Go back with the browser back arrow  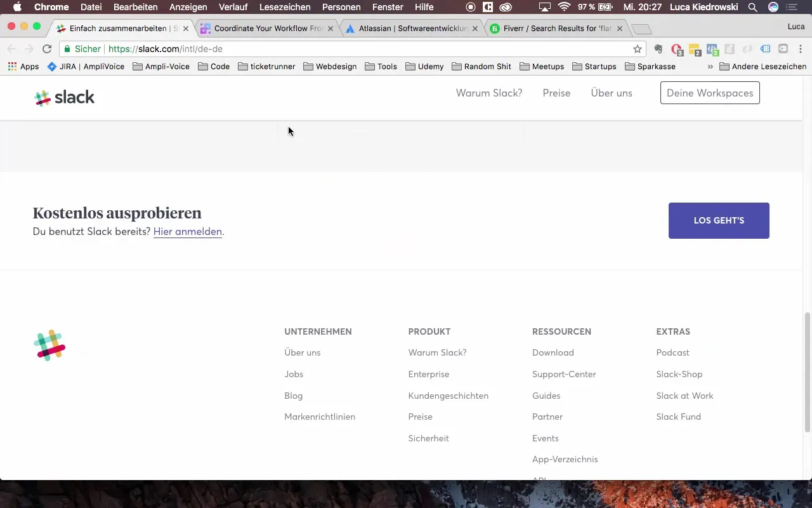pos(11,49)
